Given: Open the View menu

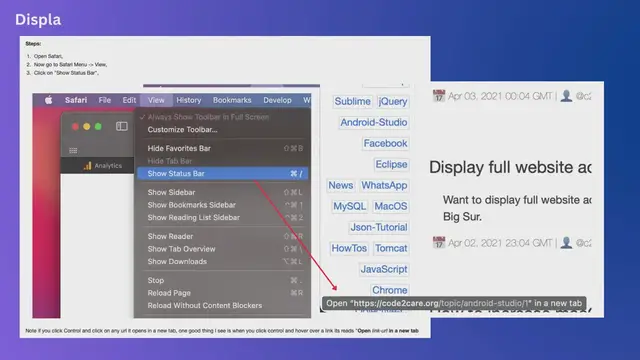Looking at the screenshot, I should (x=156, y=100).
